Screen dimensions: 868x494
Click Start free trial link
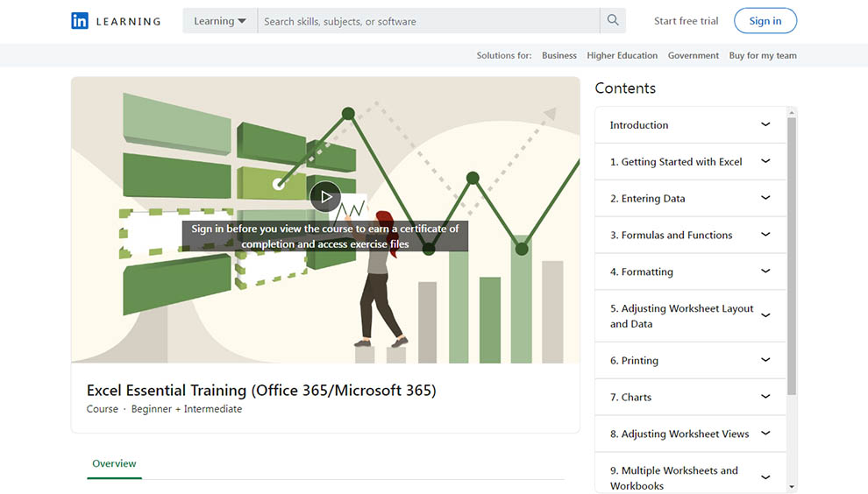coord(686,21)
